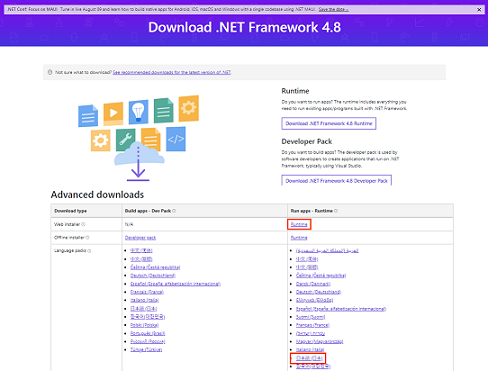
Task: Click info icon beside 'Run apps - Runtime'
Action: coord(336,211)
